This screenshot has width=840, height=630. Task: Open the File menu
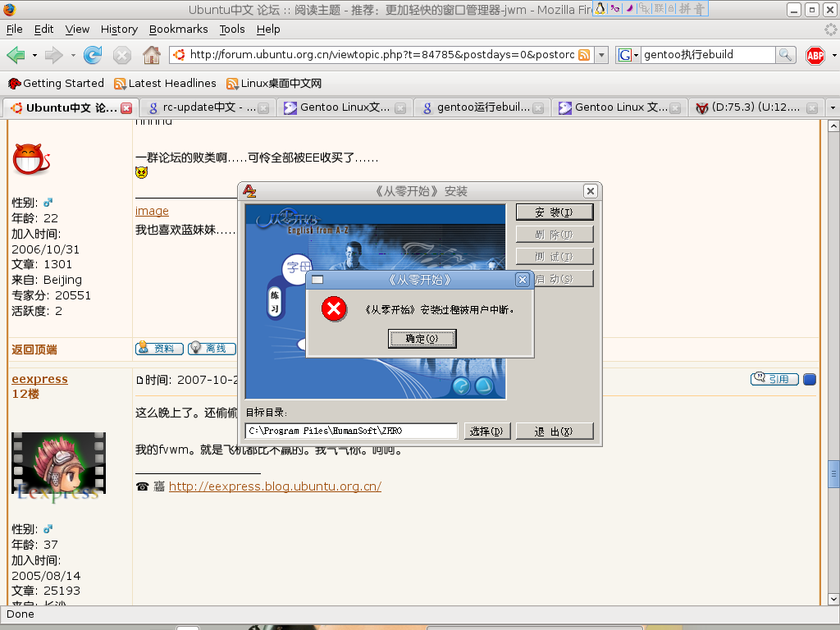tap(14, 30)
